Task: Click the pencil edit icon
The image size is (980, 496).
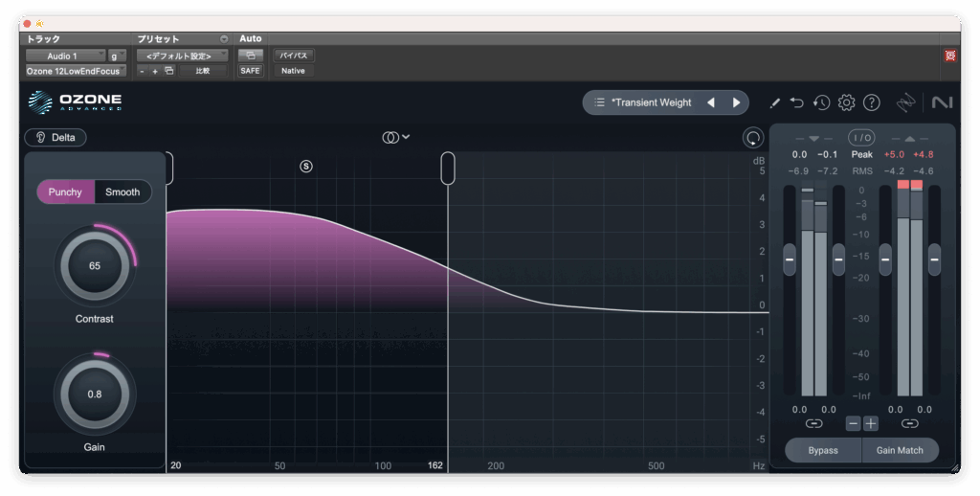Action: click(774, 102)
